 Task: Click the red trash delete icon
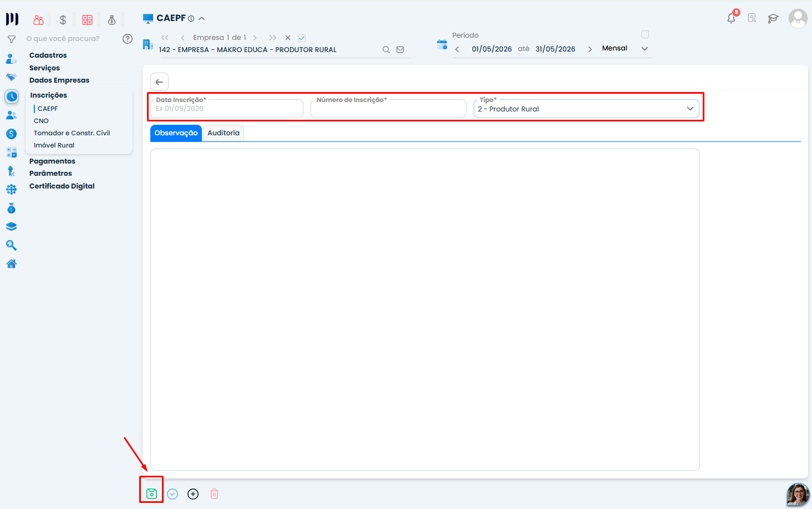(215, 493)
